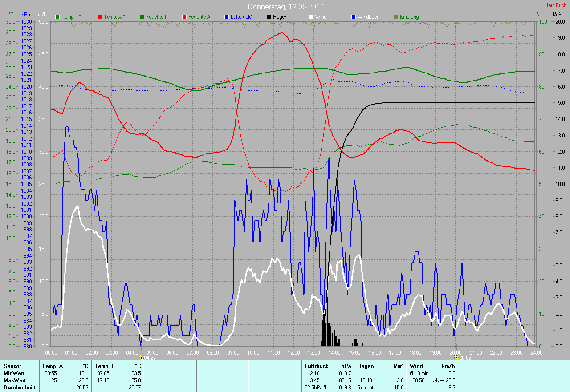
Task: Click the green Temp. I. legend swatch
Action: coord(57,17)
